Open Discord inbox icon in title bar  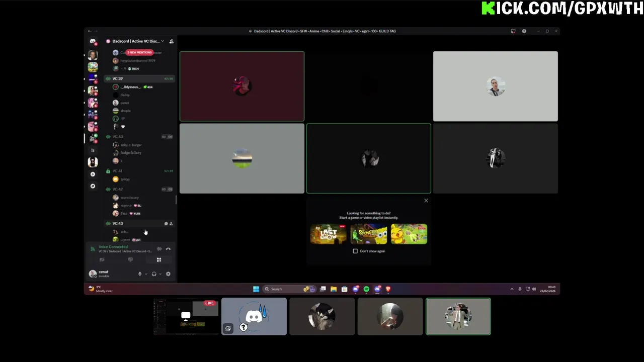coord(513,31)
